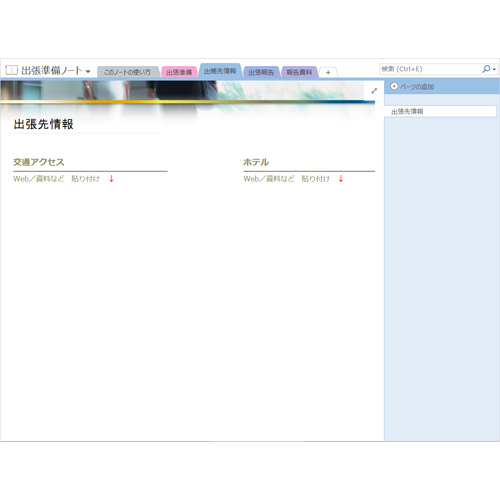500x500 pixels.
Task: Open the purple 報告資料 section tab
Action: coord(299,72)
